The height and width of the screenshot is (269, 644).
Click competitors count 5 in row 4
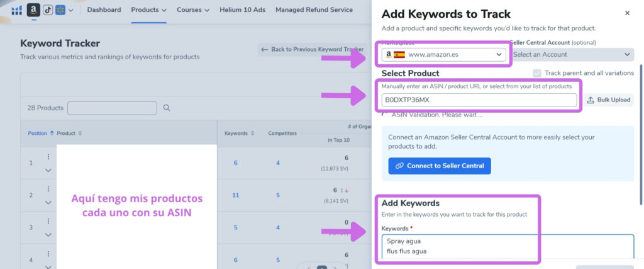click(x=278, y=260)
